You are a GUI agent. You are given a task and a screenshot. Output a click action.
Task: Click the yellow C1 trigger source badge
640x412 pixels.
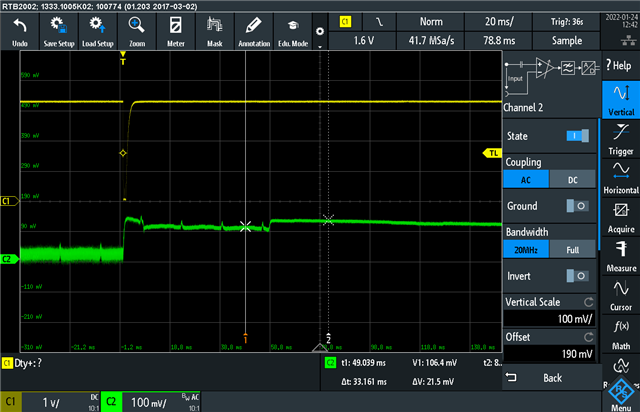[x=345, y=22]
